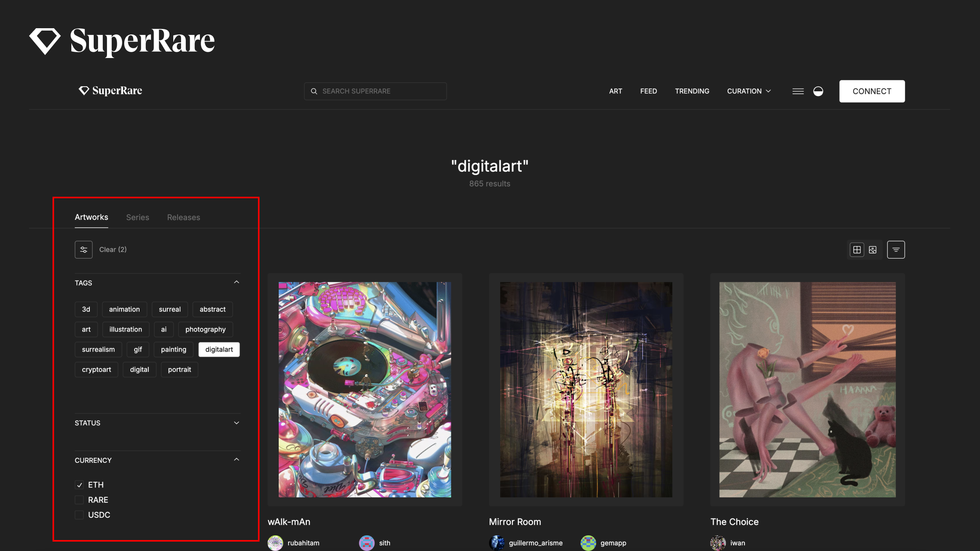Select the photography tag filter
The width and height of the screenshot is (980, 551).
point(205,330)
